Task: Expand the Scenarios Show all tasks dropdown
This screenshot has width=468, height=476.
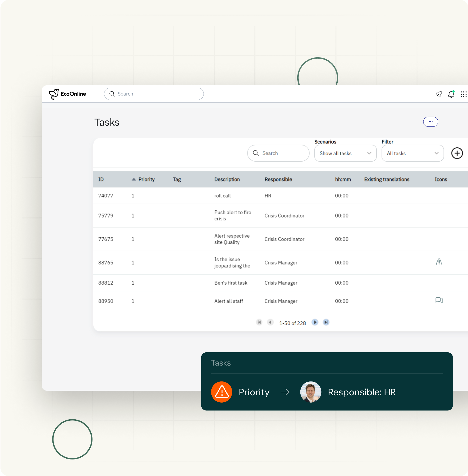Action: (x=345, y=153)
